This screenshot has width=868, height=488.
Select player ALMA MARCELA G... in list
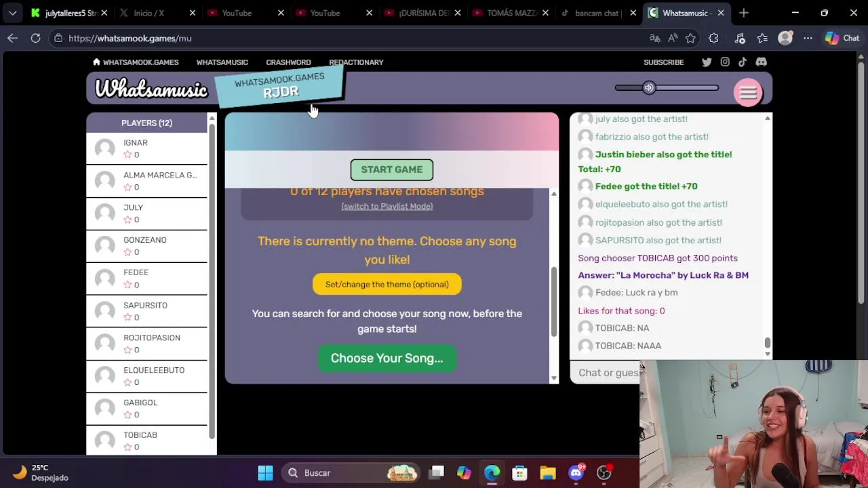[x=146, y=181]
